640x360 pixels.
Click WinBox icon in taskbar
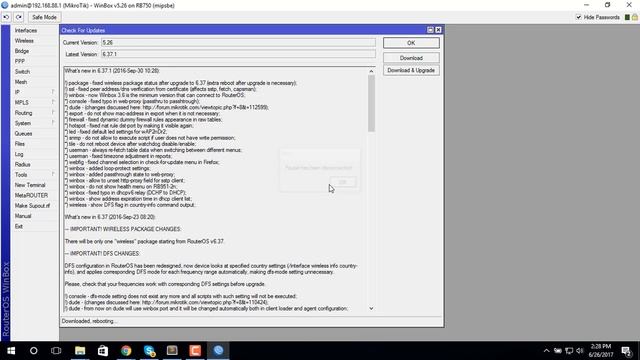click(x=218, y=351)
